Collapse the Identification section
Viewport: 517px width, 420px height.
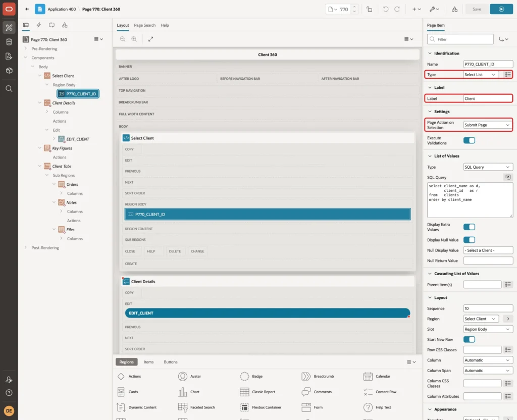[430, 53]
